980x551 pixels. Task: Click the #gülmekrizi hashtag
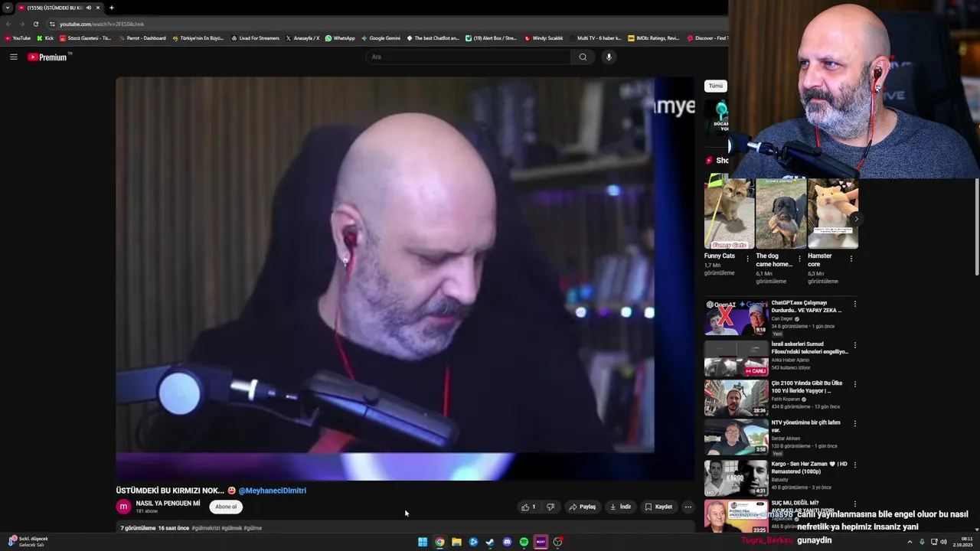[x=206, y=528]
